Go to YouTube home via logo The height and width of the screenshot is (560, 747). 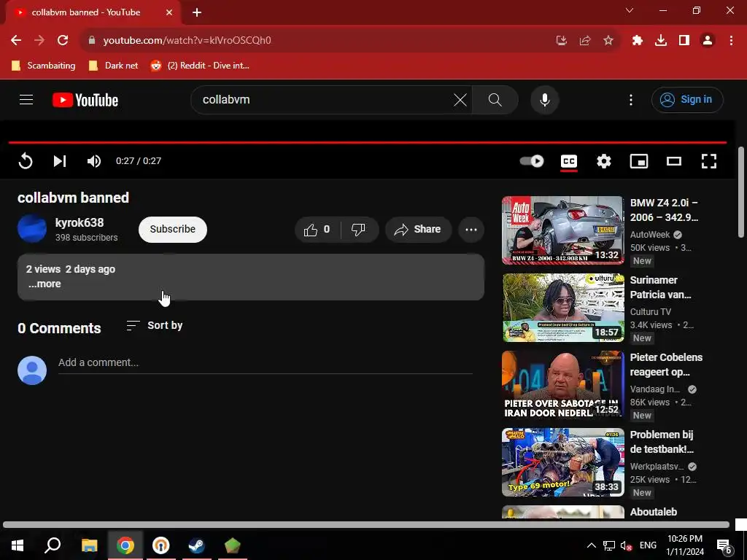85,100
